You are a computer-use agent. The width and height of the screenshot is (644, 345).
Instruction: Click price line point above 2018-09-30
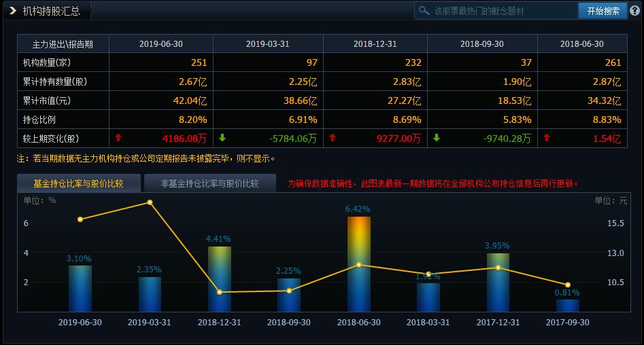pyautogui.click(x=289, y=291)
